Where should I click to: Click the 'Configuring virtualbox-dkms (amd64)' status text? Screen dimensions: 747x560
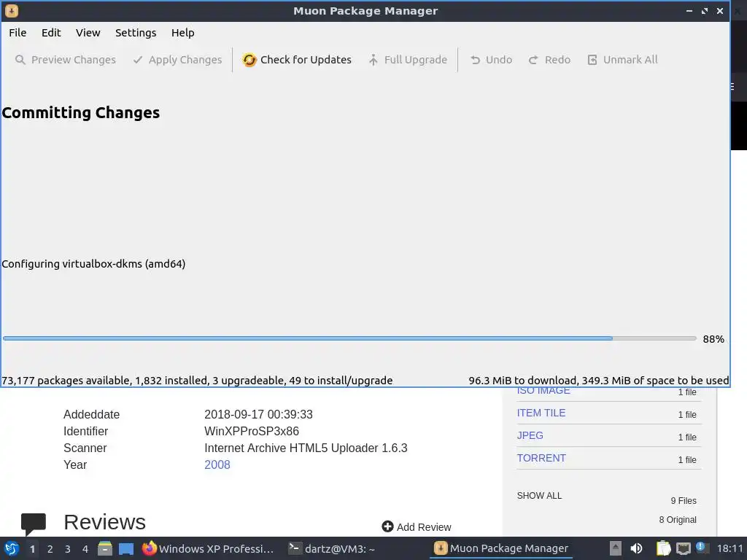point(93,264)
